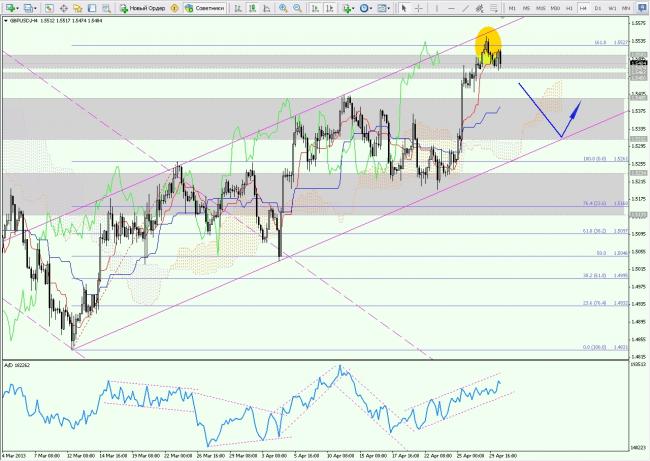Select the Fibonacci Retracement tool
Screen dimensions: 650x461
pyautogui.click(x=493, y=8)
